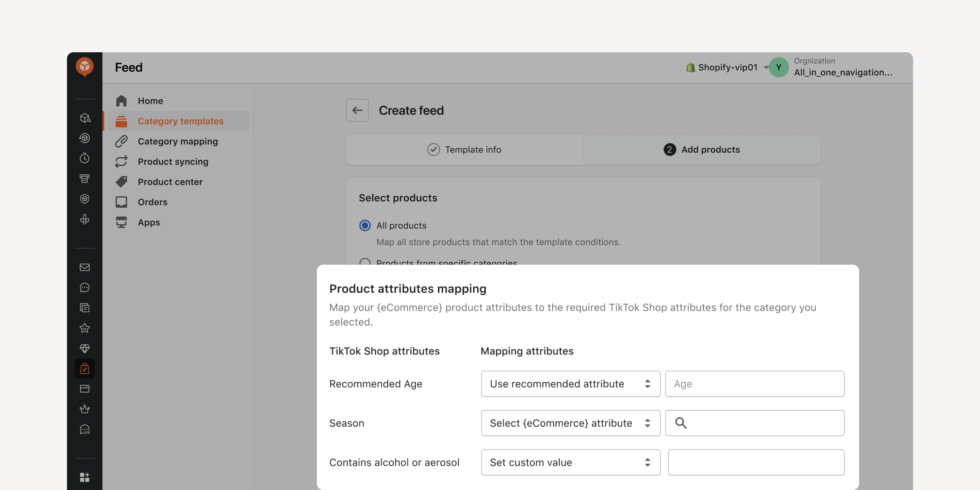The width and height of the screenshot is (980, 490).
Task: Click the star icon in left sidebar
Action: (85, 328)
